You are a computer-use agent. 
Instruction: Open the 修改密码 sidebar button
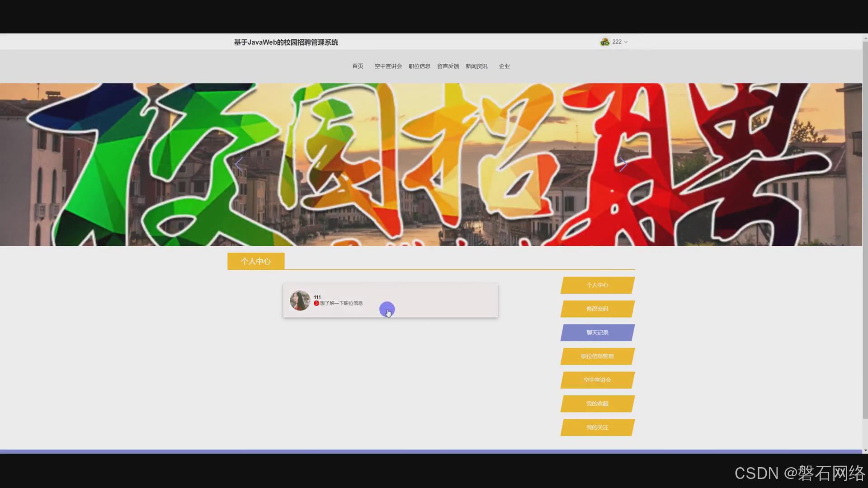(597, 309)
